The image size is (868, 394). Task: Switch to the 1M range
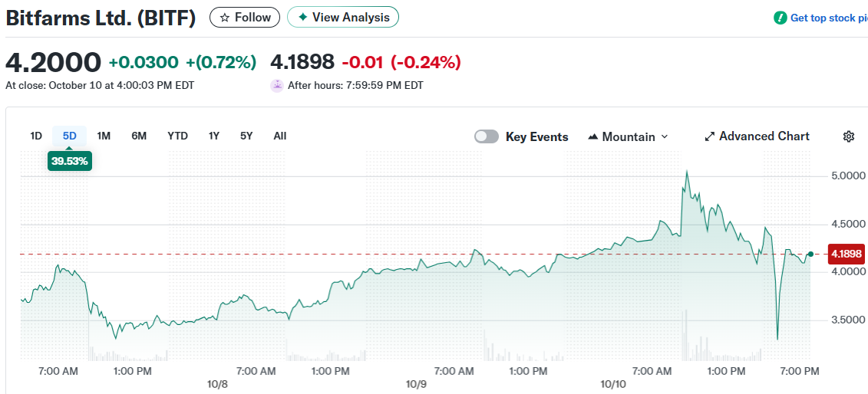click(x=104, y=136)
